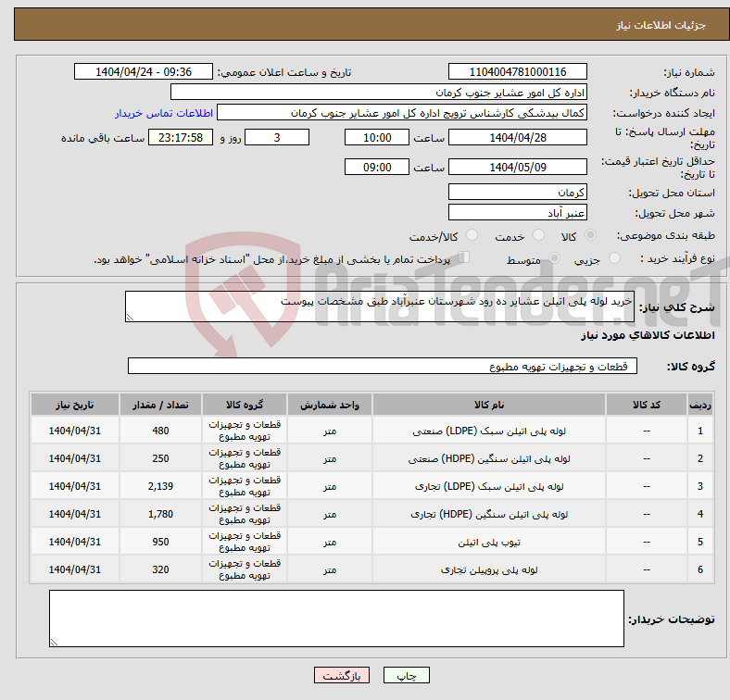
Task: Click the announcement date field 1404/04/24 - 09:36
Action: (144, 71)
